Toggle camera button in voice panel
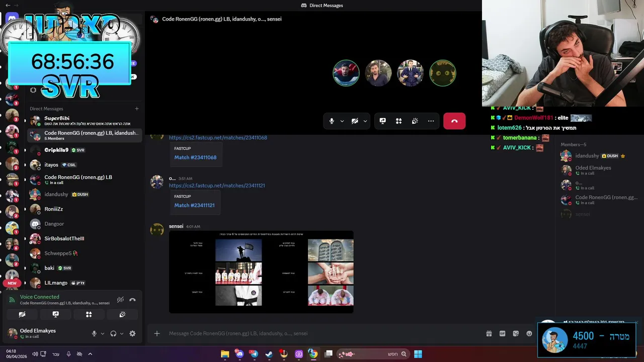Screen dimensions: 644x362 (x=22, y=314)
